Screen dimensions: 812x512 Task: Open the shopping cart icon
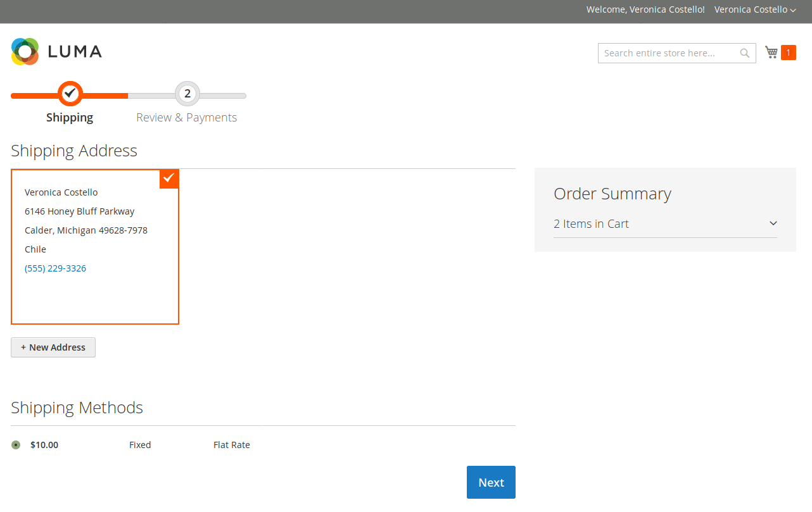[771, 53]
